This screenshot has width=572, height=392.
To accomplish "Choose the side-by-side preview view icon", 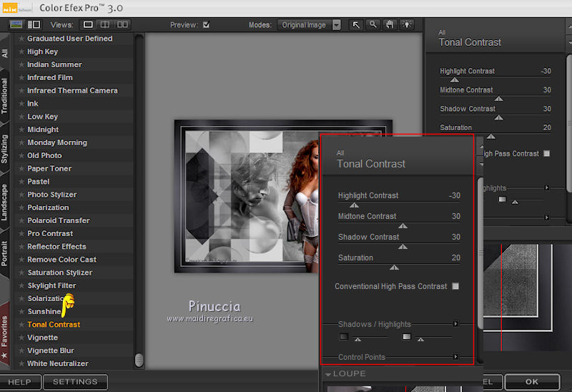I will (x=123, y=25).
